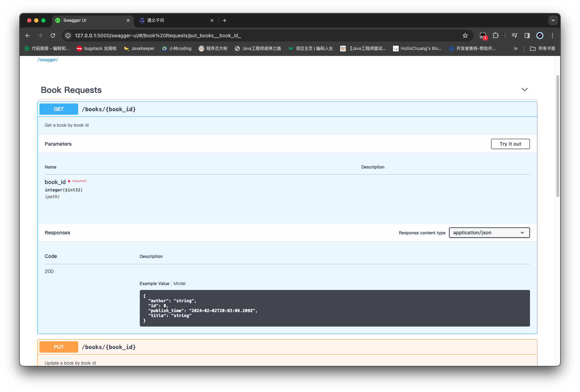The height and width of the screenshot is (392, 580).
Task: Click the blue GET method badge
Action: [59, 109]
